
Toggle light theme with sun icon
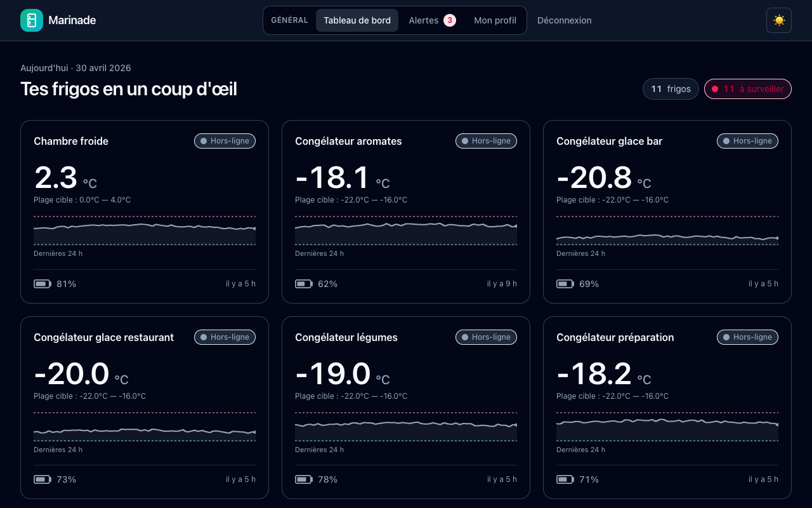[779, 20]
